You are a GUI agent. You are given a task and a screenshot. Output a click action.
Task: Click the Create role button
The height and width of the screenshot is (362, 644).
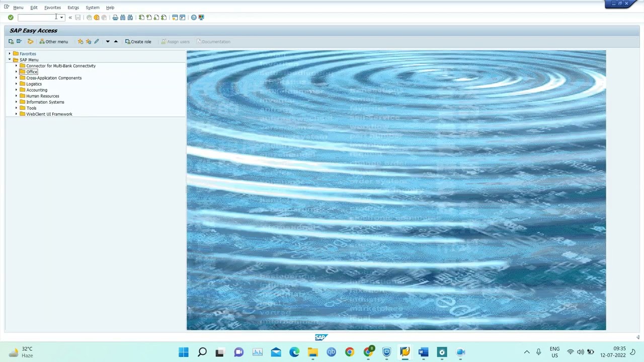tap(138, 42)
